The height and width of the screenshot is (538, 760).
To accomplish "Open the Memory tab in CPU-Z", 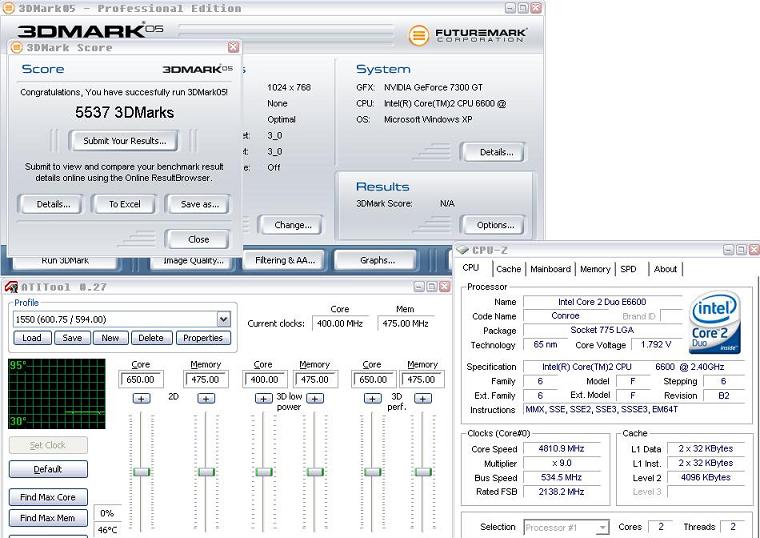I will click(595, 269).
